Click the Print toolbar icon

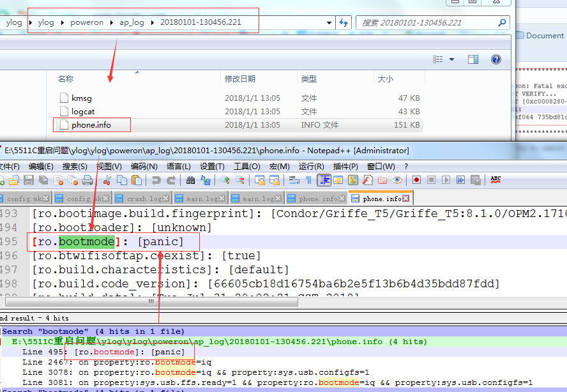87,180
